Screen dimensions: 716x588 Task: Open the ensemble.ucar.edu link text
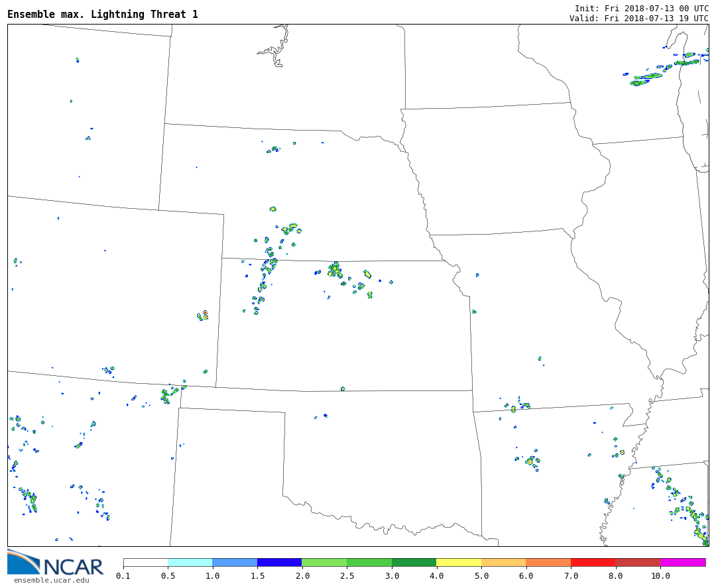[x=52, y=580]
